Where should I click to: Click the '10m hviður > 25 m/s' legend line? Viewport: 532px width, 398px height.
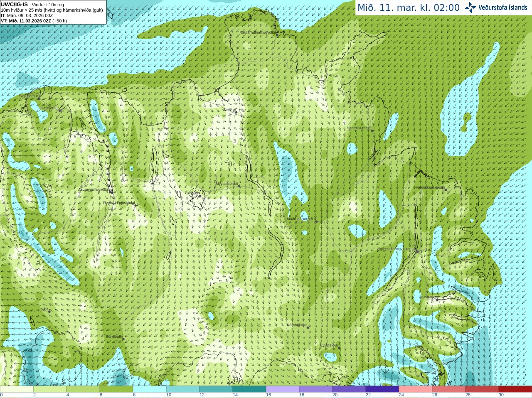[x=52, y=10]
